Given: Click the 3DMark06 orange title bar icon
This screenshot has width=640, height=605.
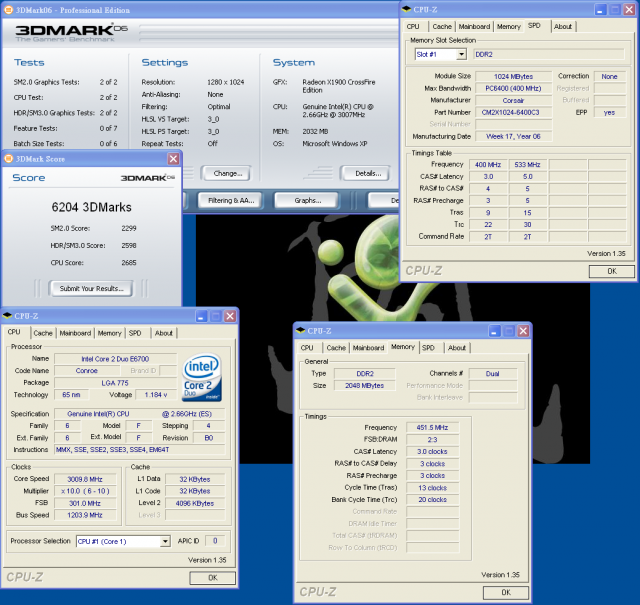Looking at the screenshot, I should (x=8, y=10).
